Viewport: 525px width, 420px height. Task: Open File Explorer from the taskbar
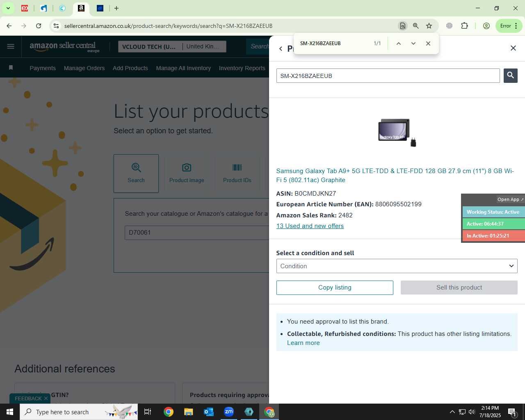click(x=188, y=412)
